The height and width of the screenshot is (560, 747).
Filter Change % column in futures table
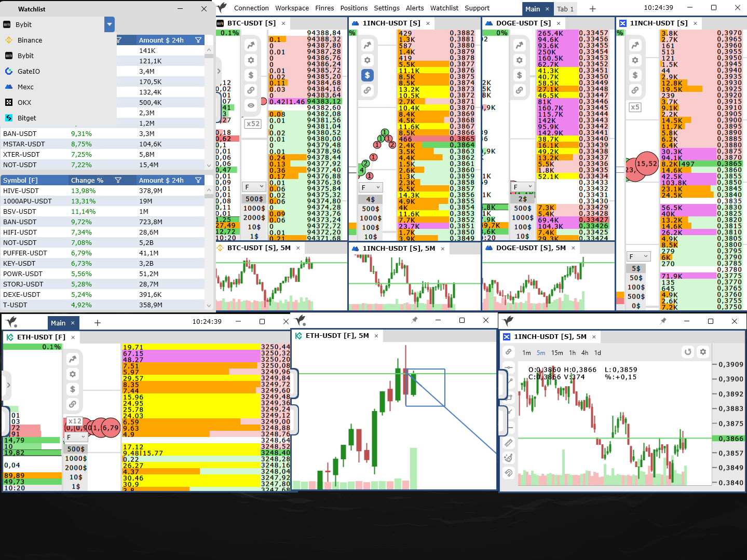click(x=118, y=180)
